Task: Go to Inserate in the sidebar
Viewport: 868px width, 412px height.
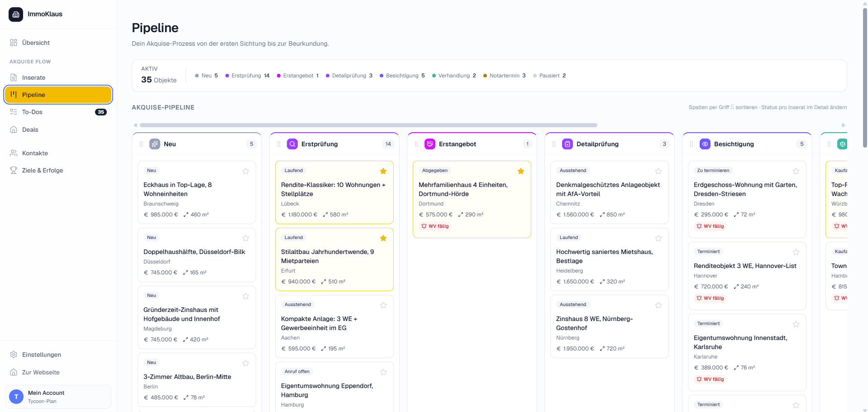Action: [x=58, y=77]
